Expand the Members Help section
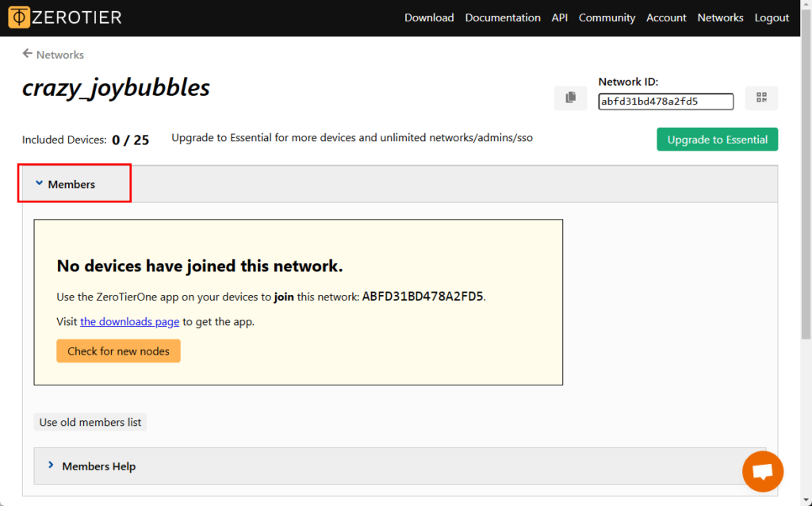 pyautogui.click(x=98, y=466)
